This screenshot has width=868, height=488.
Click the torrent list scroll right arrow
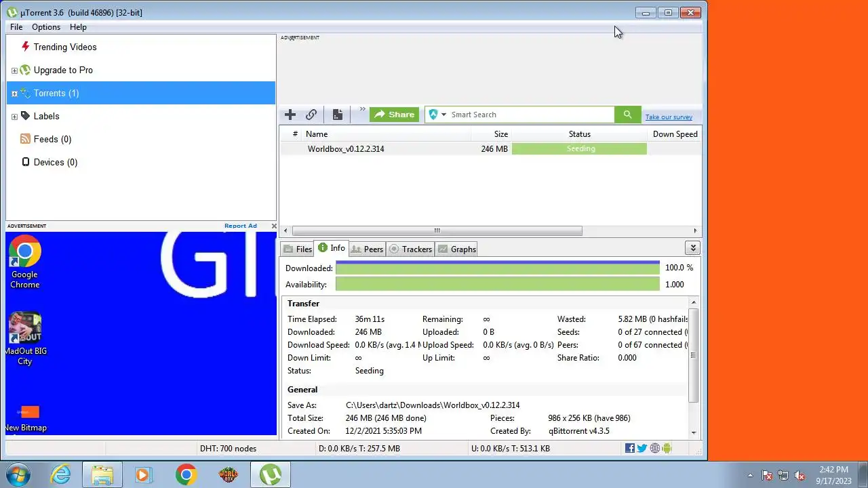click(695, 230)
